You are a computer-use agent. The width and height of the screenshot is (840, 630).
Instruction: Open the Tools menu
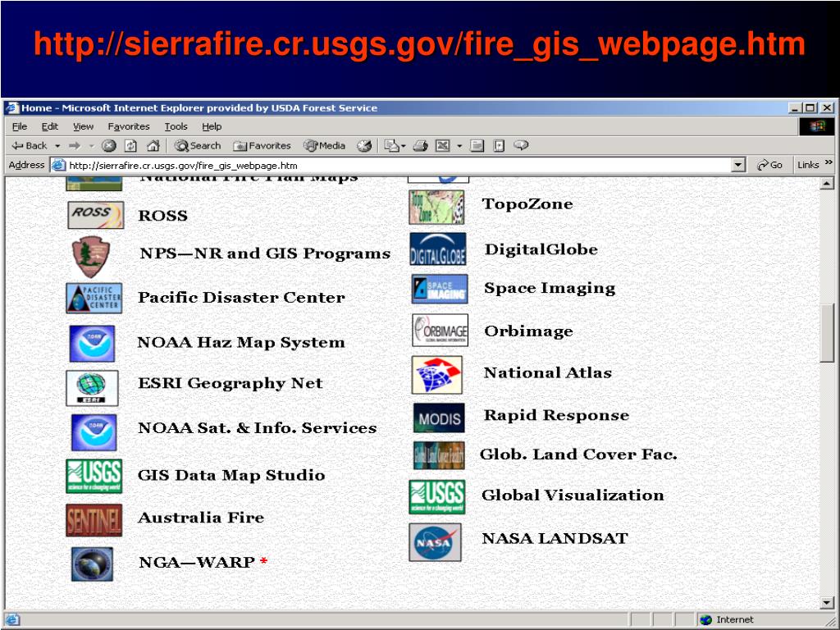click(176, 126)
